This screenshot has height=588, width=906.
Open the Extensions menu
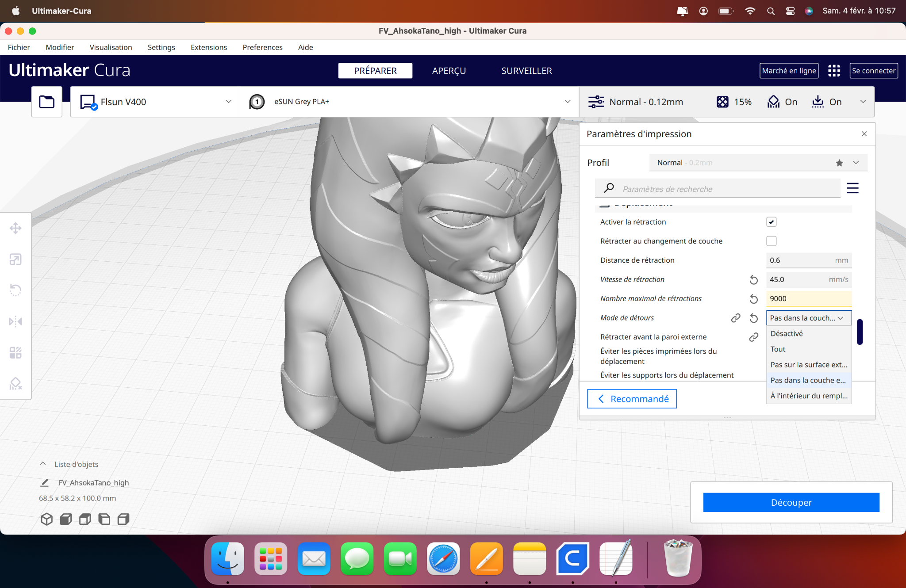(208, 47)
